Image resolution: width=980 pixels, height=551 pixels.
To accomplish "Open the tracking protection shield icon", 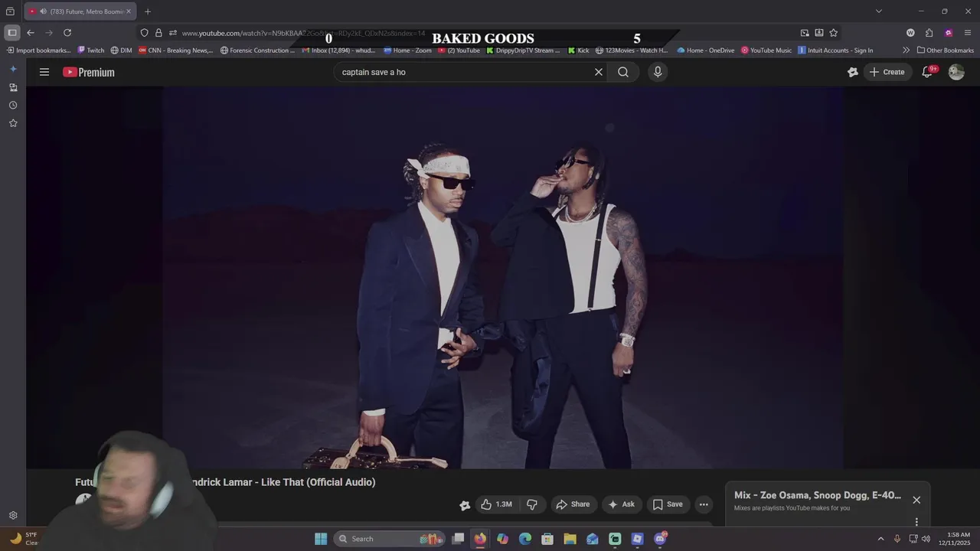I will 144,33.
